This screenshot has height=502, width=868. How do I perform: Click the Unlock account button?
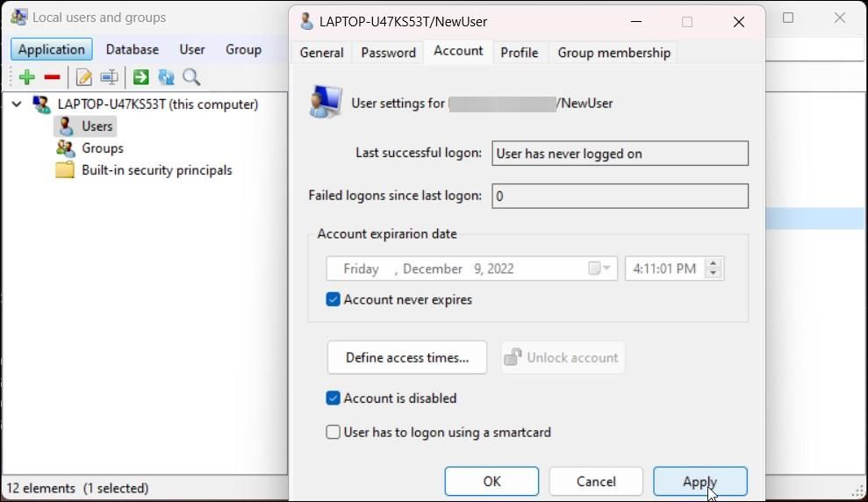[x=563, y=357]
